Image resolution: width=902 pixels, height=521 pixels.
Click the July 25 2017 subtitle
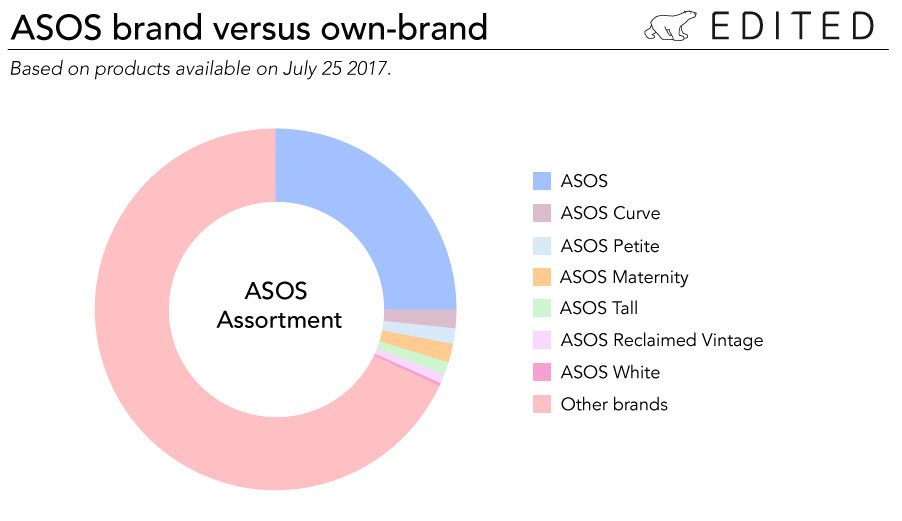click(x=199, y=70)
